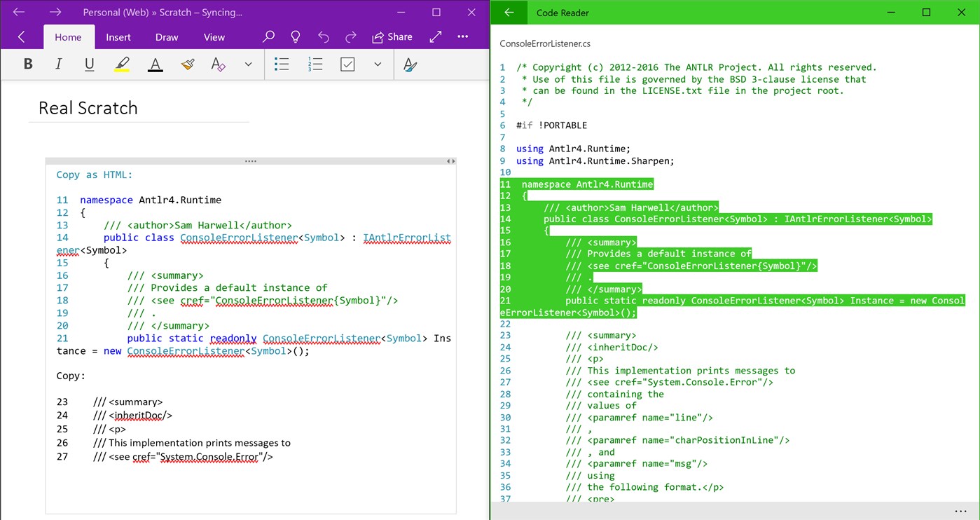Screen dimensions: 980x520
Task: Insert a To Do checkbox tag
Action: click(347, 64)
